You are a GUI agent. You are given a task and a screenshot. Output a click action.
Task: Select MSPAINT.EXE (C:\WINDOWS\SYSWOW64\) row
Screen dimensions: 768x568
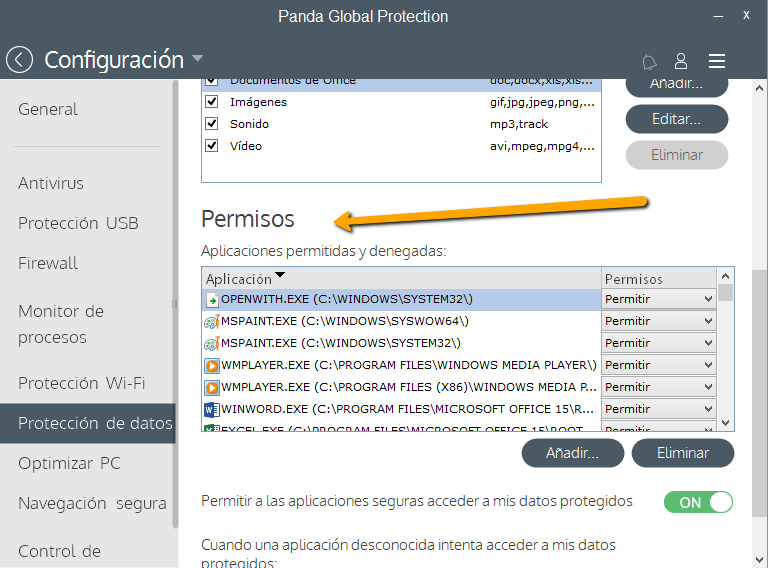(401, 321)
